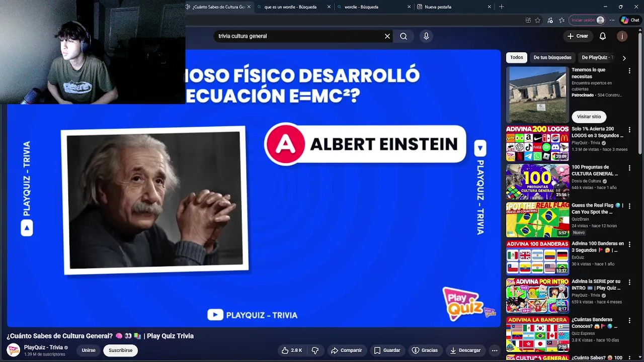This screenshot has height=362, width=644.
Task: Click the Descargar download button
Action: pyautogui.click(x=465, y=350)
